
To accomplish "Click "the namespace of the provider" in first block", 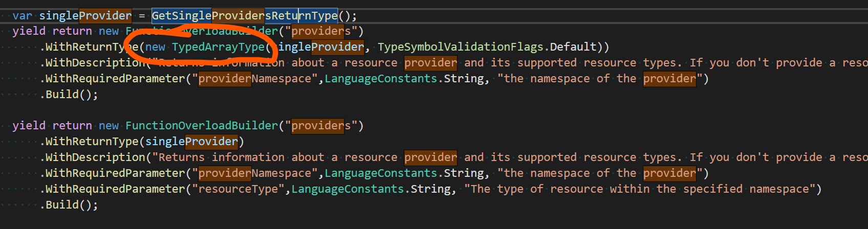I will [x=600, y=79].
